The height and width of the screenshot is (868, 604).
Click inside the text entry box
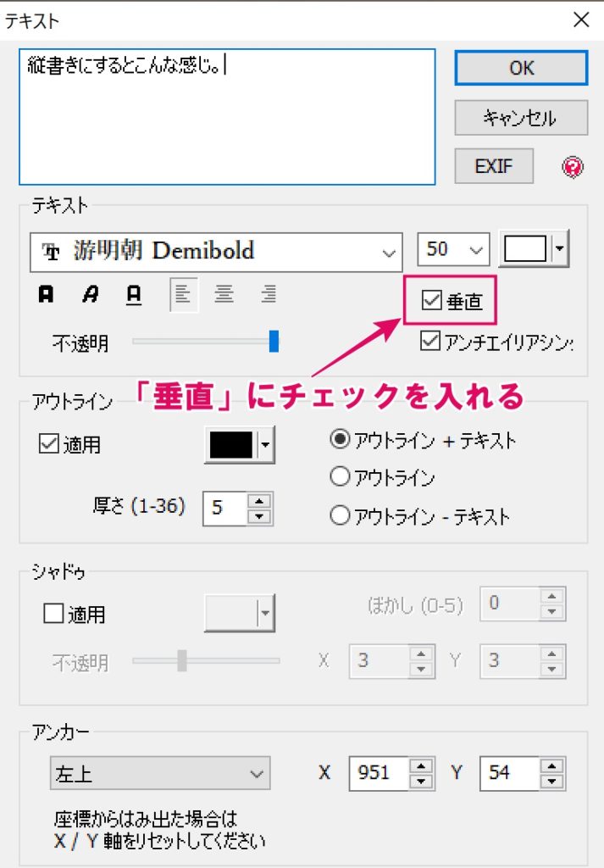[x=227, y=117]
